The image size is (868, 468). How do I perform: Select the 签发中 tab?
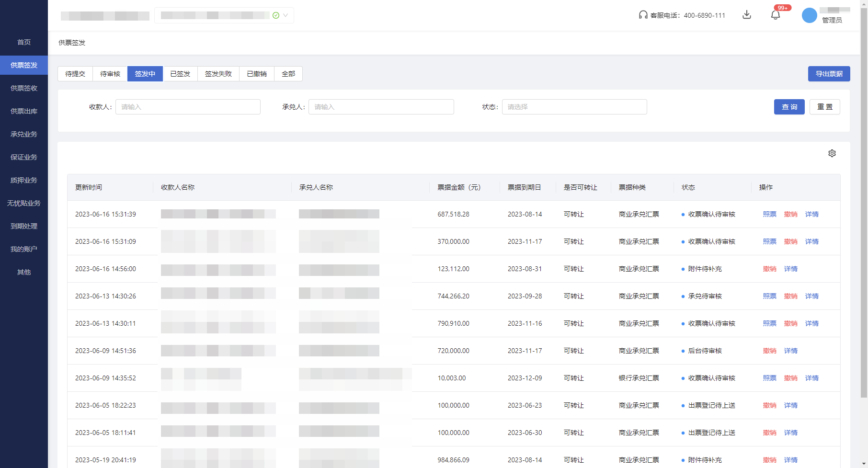[145, 74]
